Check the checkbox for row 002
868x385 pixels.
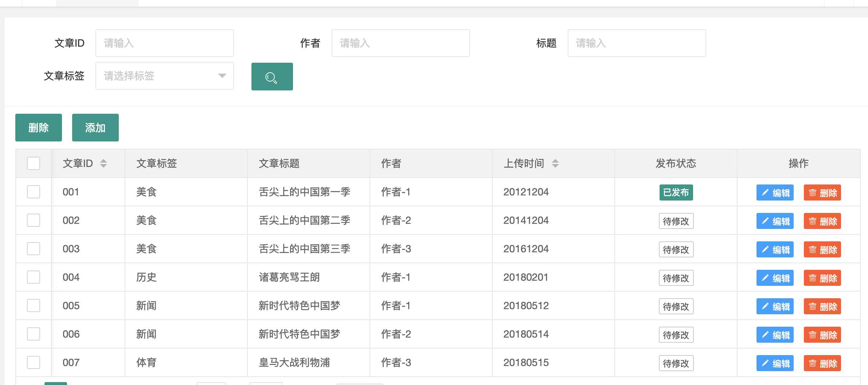pos(34,220)
